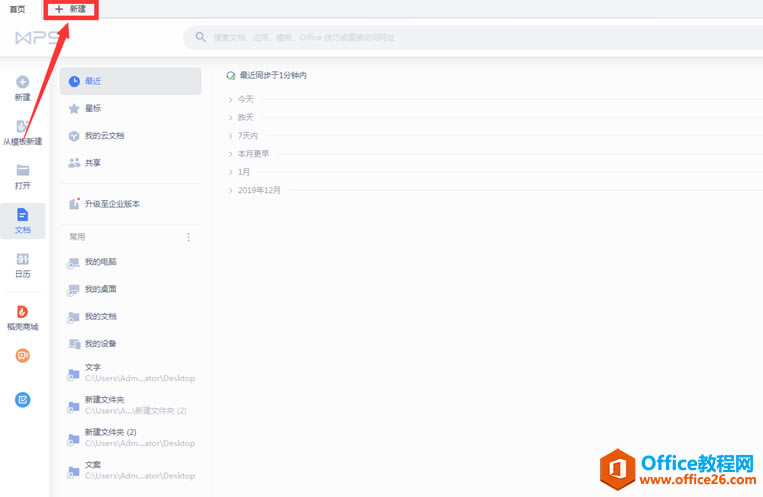Open 我的桌面 location
The height and width of the screenshot is (497, 763).
[x=130, y=289]
